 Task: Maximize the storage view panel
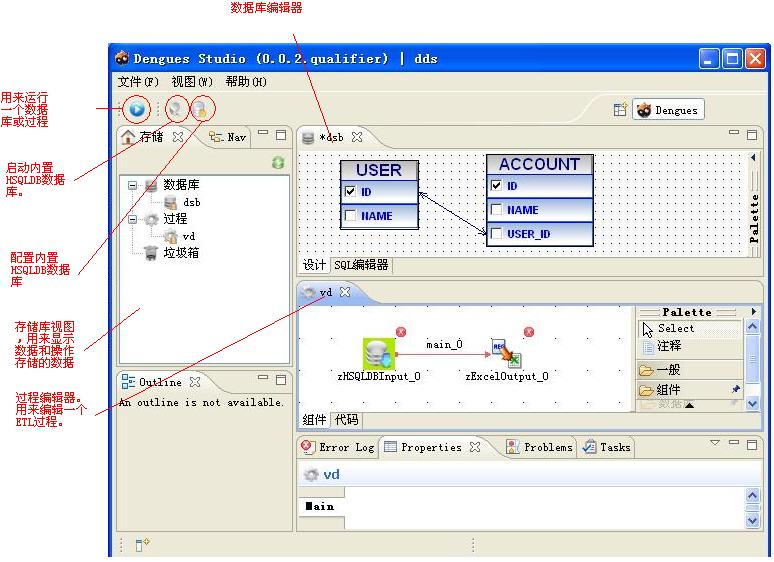(x=281, y=135)
